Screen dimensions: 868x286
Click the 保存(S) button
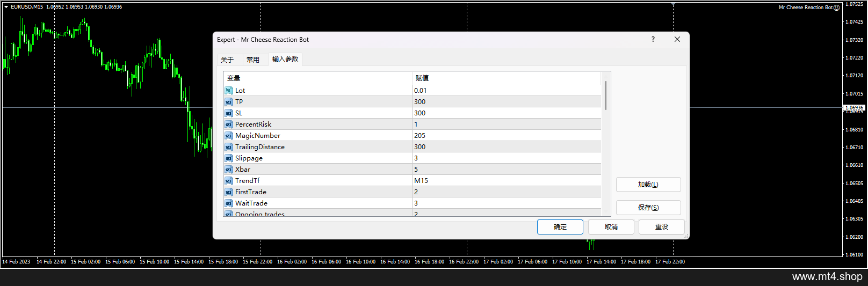click(x=648, y=208)
